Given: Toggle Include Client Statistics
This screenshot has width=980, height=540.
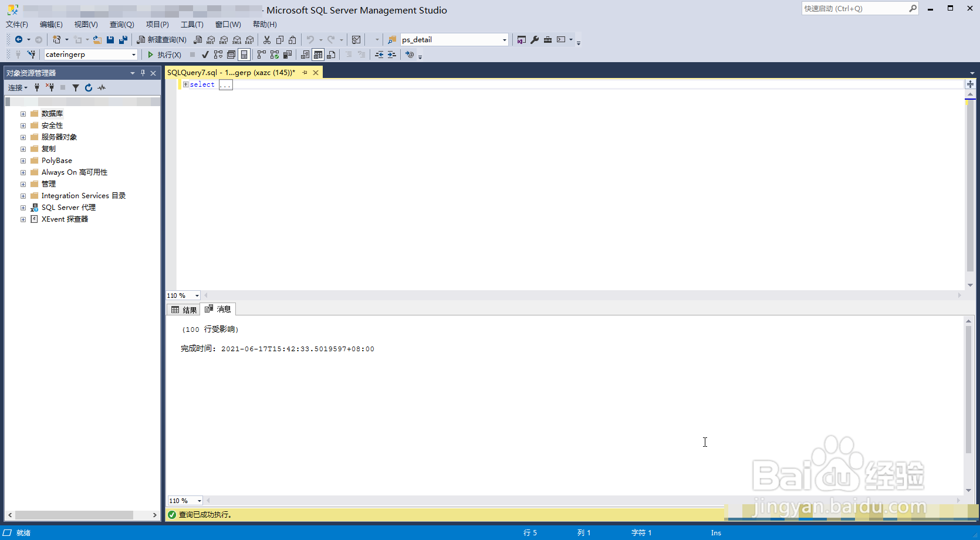Looking at the screenshot, I should coord(287,55).
